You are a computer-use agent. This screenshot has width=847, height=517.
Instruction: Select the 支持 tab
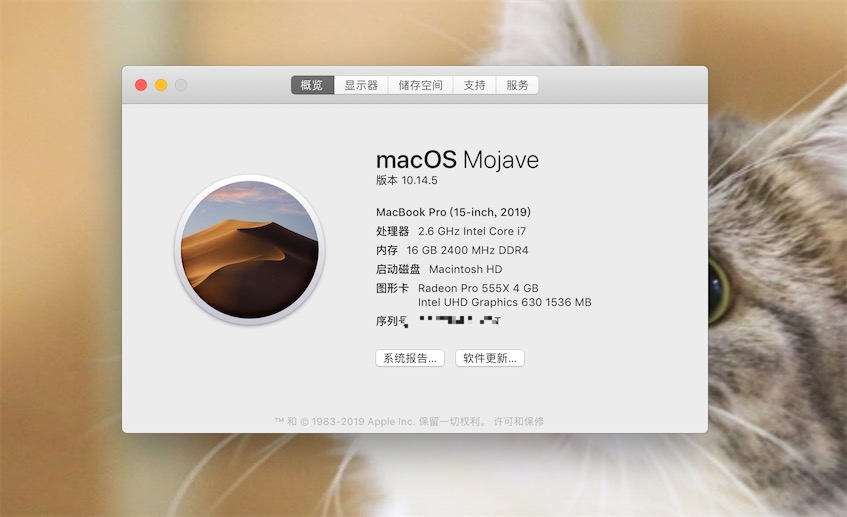[474, 85]
